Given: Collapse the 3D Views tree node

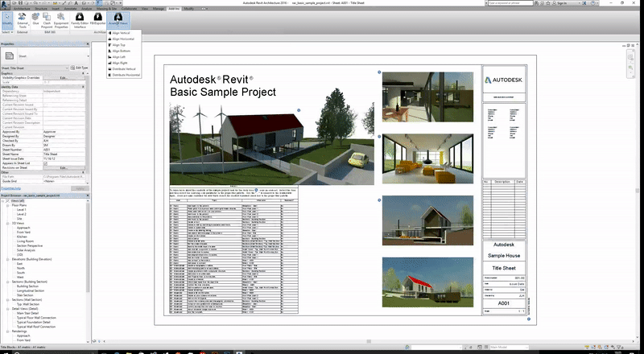Looking at the screenshot, I should point(8,224).
